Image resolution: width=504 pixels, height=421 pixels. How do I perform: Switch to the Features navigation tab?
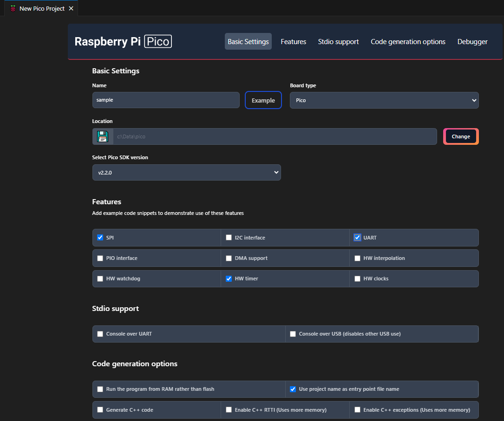click(293, 42)
